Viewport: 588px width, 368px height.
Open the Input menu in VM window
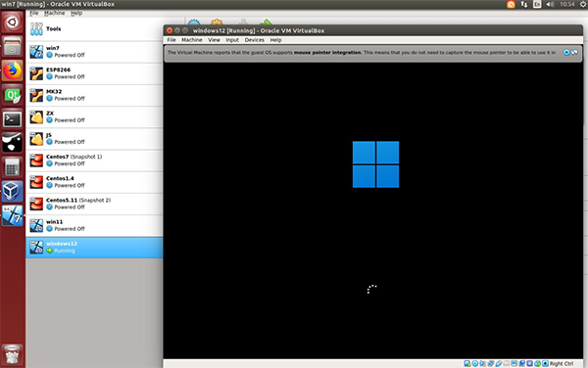tap(232, 40)
